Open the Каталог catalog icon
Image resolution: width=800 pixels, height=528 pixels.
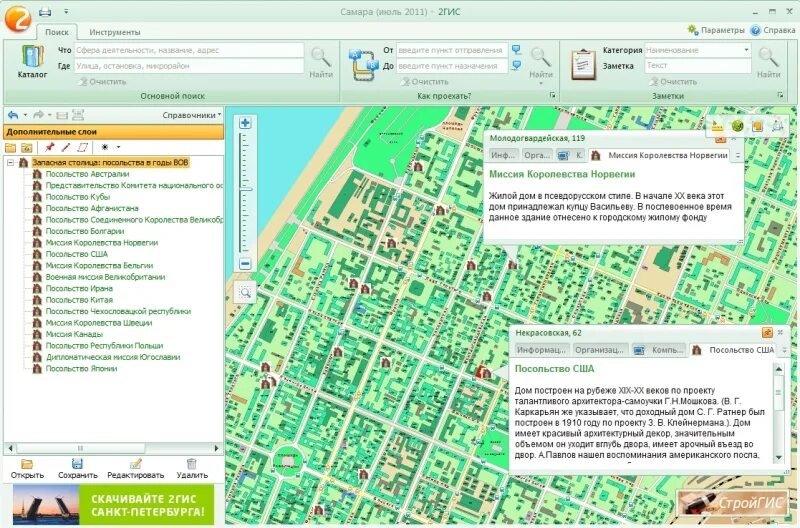tap(32, 61)
